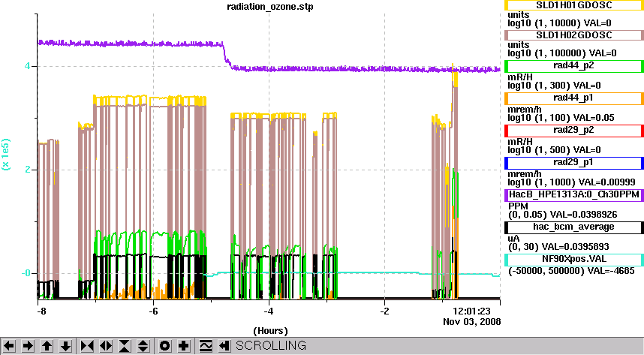Image resolution: width=644 pixels, height=355 pixels.
Task: Select the hac_bcm_average black legend label
Action: tap(573, 227)
